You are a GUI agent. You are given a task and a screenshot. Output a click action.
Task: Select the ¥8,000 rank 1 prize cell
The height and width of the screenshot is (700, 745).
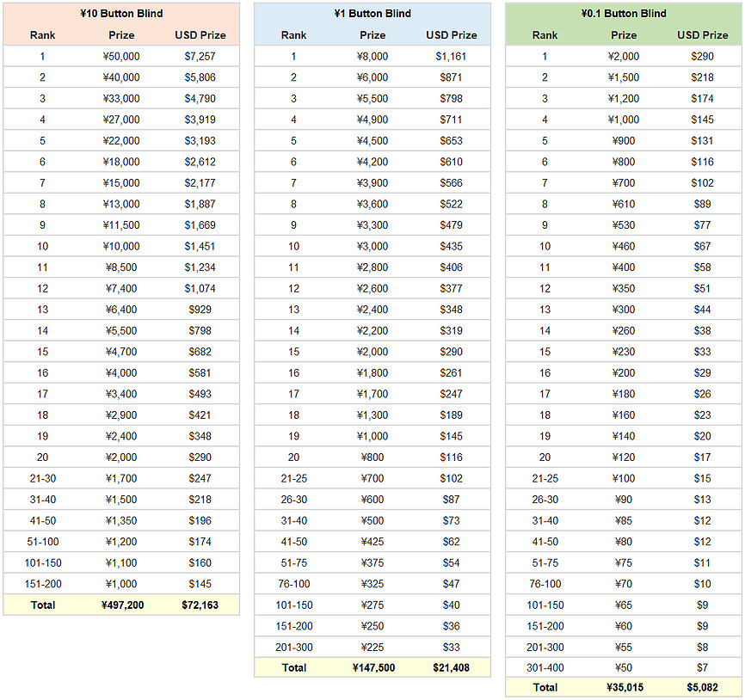[372, 57]
